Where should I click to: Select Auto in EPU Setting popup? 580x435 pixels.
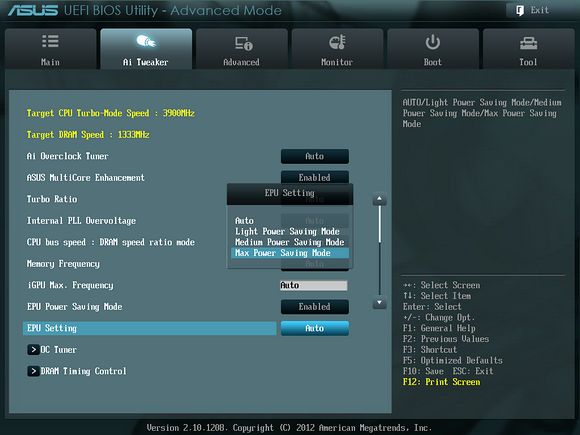coord(245,221)
